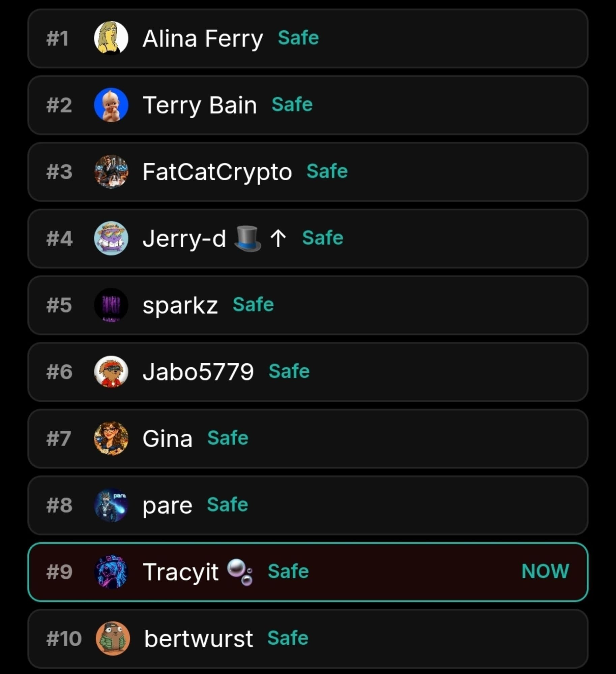Click Alina Ferry's profile avatar
The height and width of the screenshot is (674, 616).
click(111, 38)
